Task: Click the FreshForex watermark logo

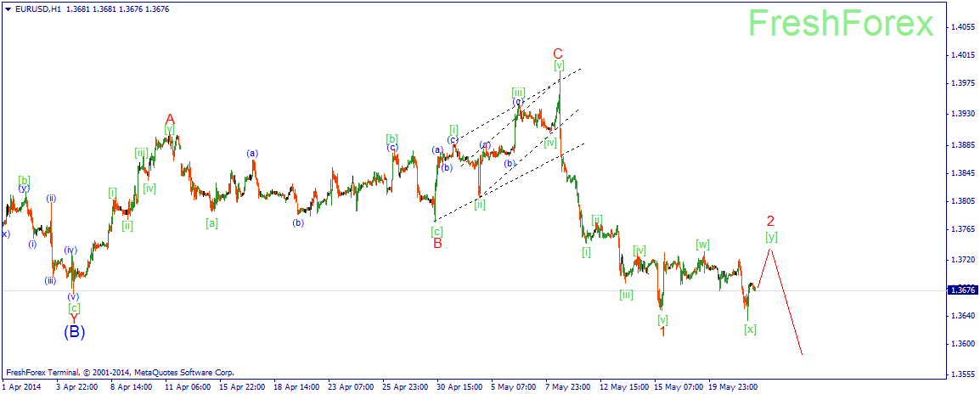Action: [841, 24]
